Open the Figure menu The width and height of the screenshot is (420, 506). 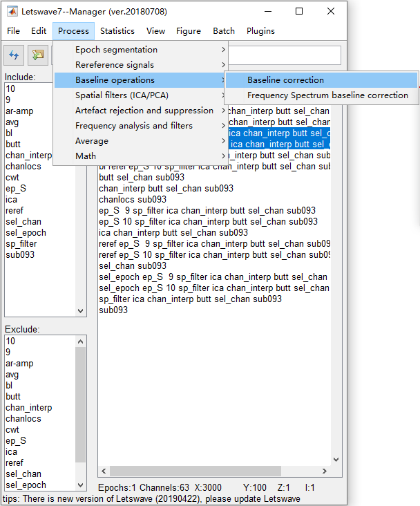[x=189, y=31]
